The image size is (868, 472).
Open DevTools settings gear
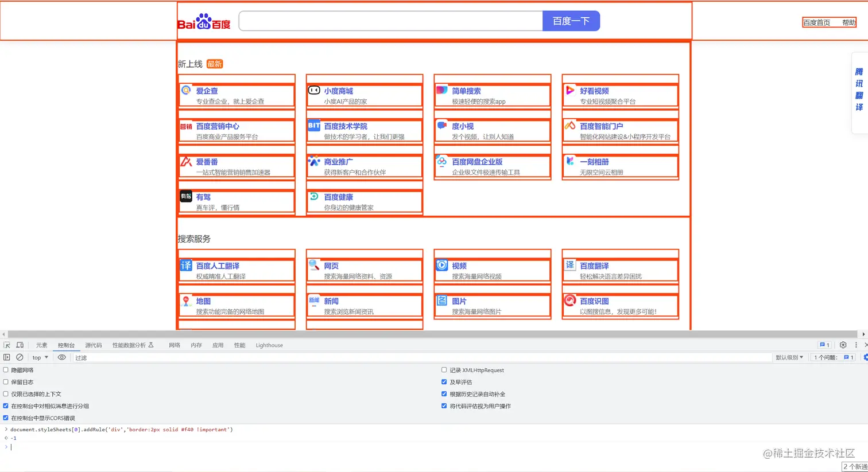point(843,345)
